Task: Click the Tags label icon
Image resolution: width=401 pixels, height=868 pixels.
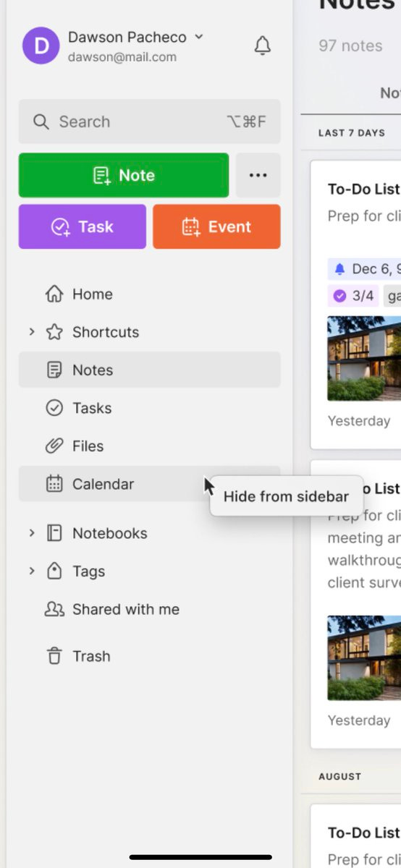Action: click(x=54, y=571)
